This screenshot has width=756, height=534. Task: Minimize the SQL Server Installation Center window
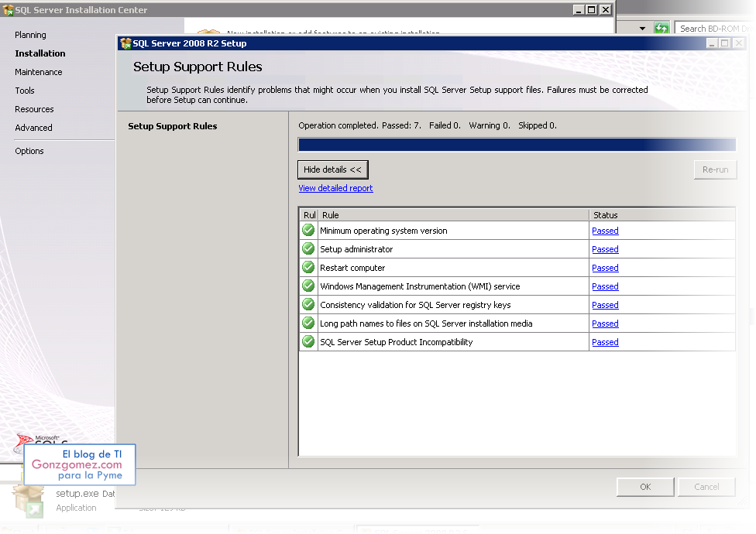[x=579, y=9]
